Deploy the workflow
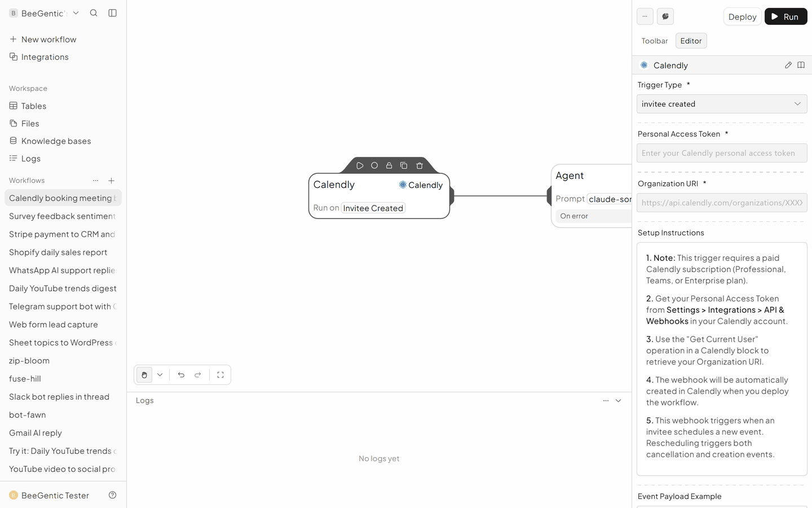This screenshot has height=508, width=812. 742,16
